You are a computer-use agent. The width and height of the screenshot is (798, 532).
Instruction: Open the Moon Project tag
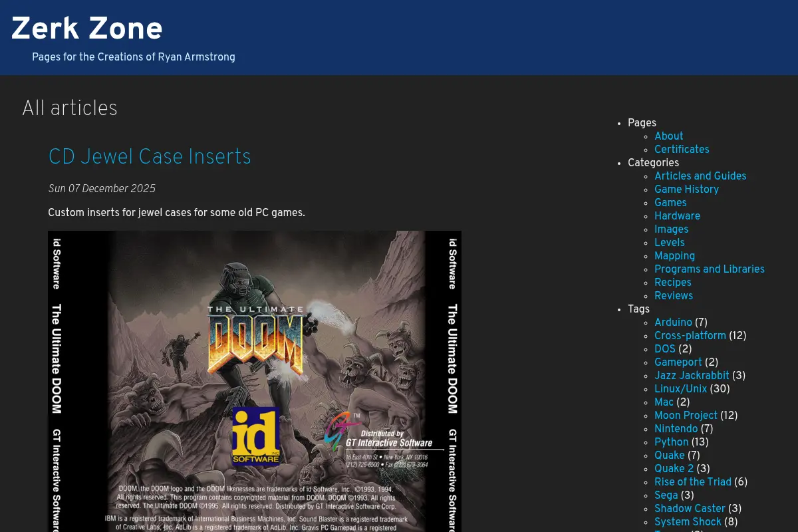pos(686,416)
